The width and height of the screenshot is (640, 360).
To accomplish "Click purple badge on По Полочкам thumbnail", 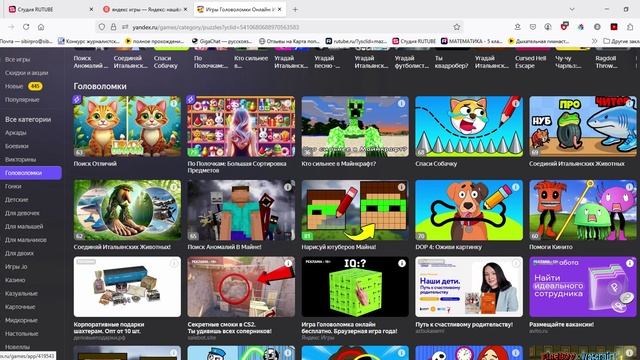I will click(x=191, y=99).
